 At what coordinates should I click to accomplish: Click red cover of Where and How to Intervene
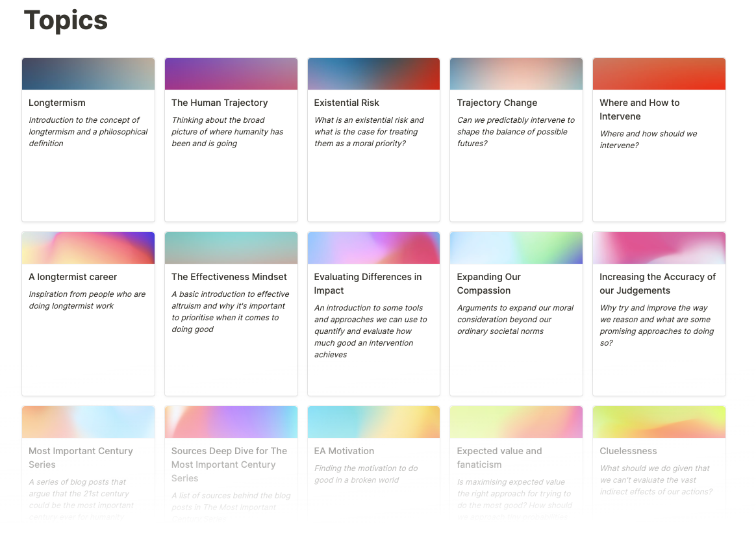pyautogui.click(x=659, y=73)
